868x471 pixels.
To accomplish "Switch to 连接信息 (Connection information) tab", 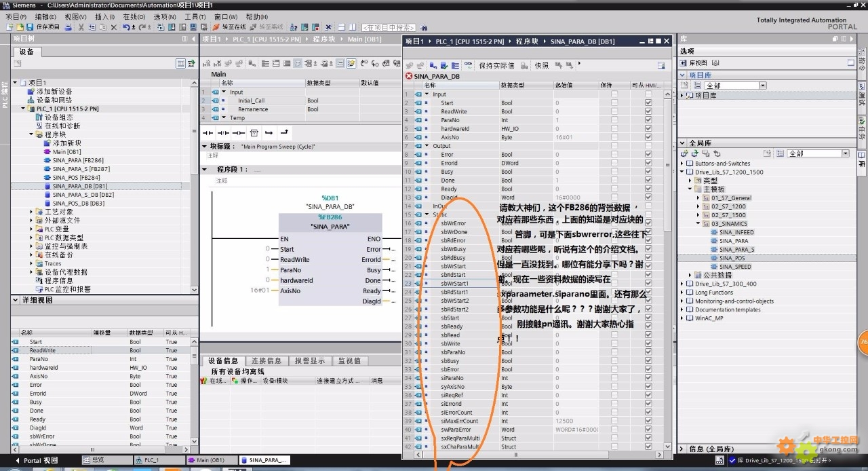I will point(266,360).
